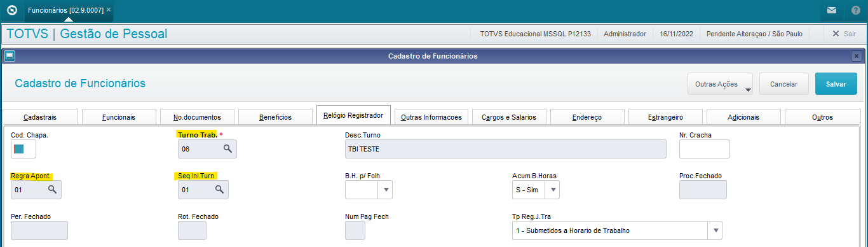Open the Outras Ações dropdown button
Image resolution: width=868 pixels, height=247 pixels.
pyautogui.click(x=720, y=84)
